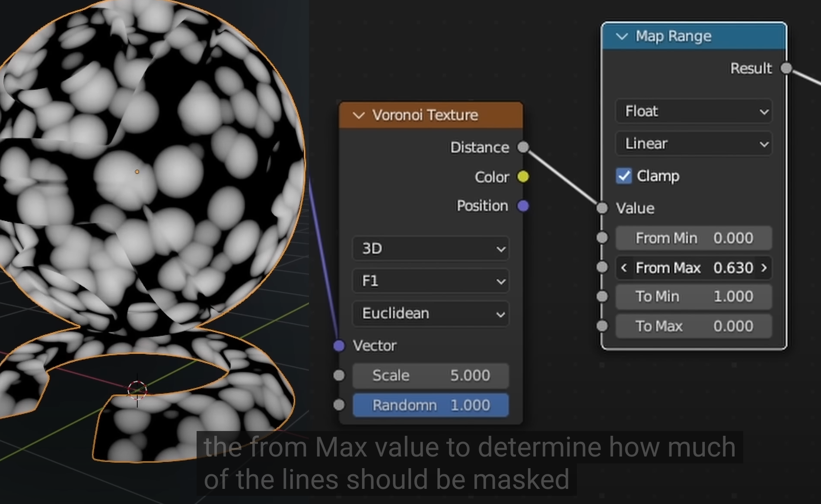Image resolution: width=821 pixels, height=504 pixels.
Task: Collapse the Voronoi Texture node
Action: (x=359, y=115)
